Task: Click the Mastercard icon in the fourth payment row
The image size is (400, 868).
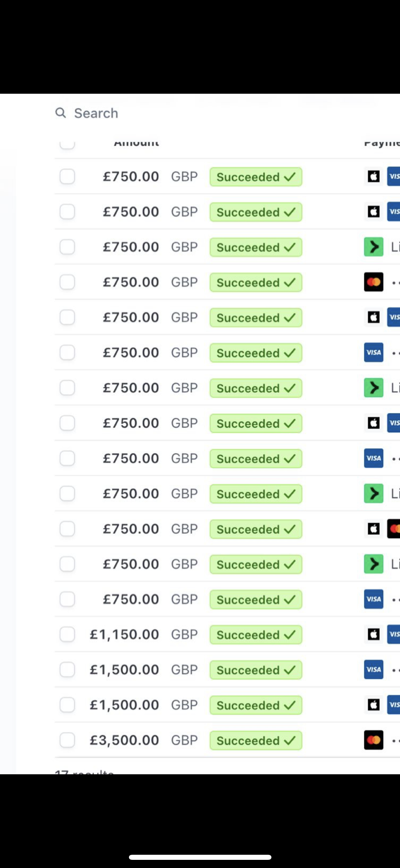Action: [374, 282]
